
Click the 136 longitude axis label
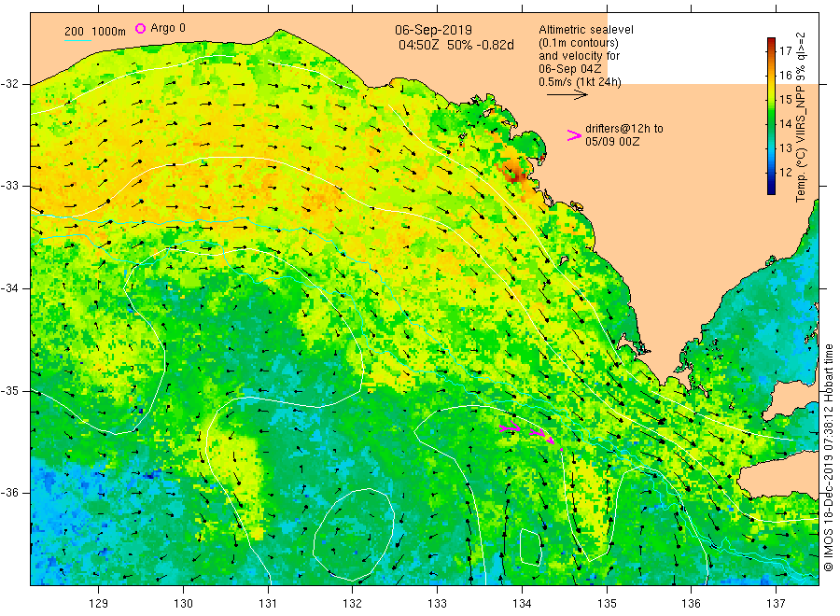coord(691,604)
